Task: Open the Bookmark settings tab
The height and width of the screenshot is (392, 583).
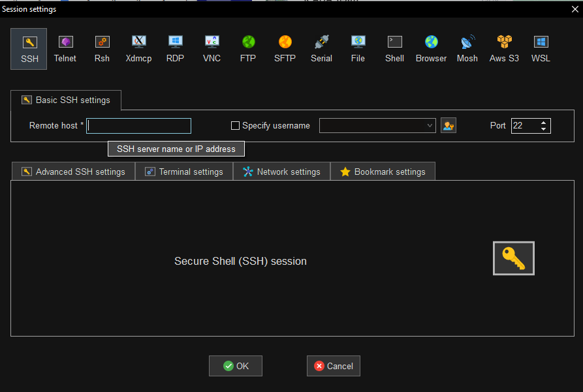Action: pos(383,172)
